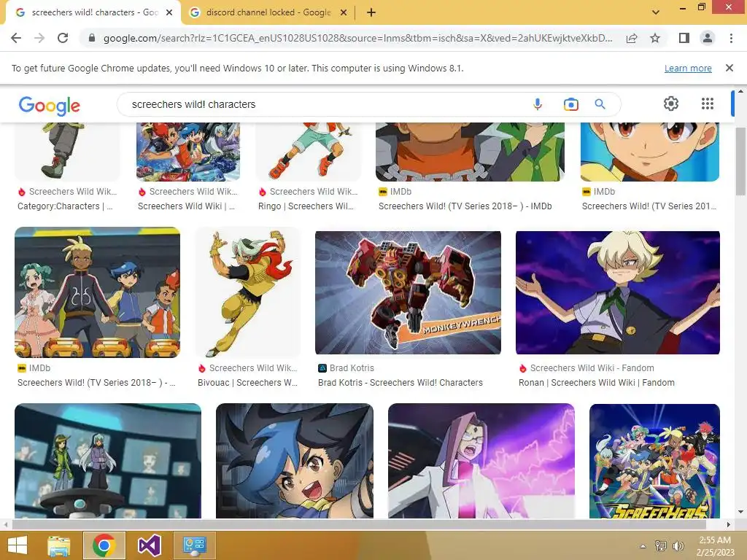Click 'Ronan | Screechers Wild Wiki | Fandom' link
The width and height of the screenshot is (747, 560).
[x=597, y=383]
